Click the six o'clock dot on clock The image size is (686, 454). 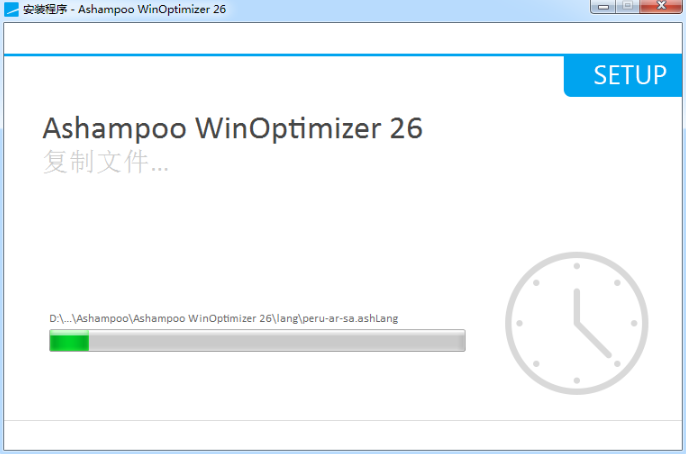[577, 381]
